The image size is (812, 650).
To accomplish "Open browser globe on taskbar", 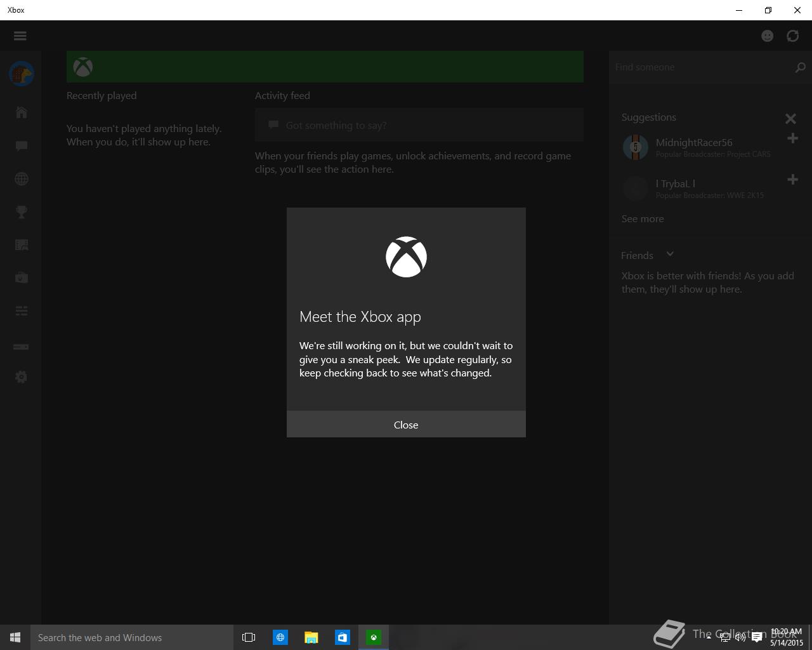I will coord(280,637).
